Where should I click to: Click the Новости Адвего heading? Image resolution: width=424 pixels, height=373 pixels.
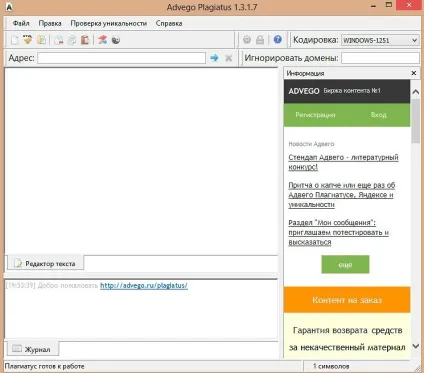(x=311, y=144)
